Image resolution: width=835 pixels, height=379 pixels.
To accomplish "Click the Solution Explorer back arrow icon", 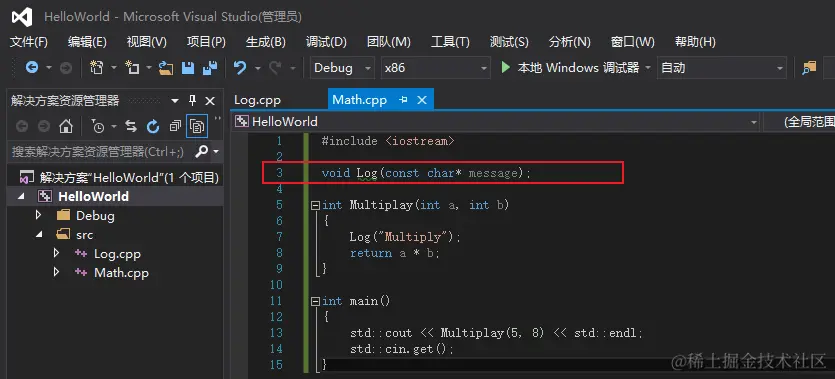I will [22, 126].
